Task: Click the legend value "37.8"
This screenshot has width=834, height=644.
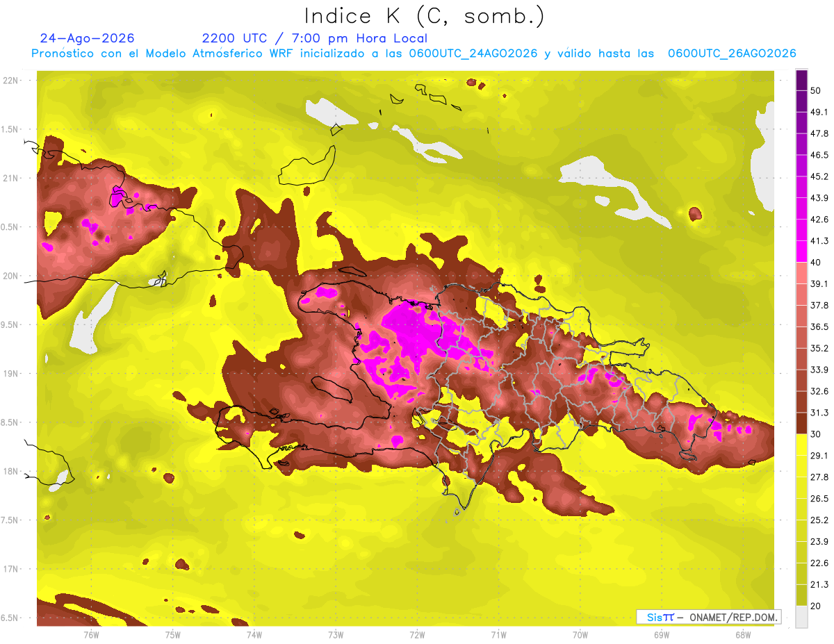Action: click(x=820, y=305)
